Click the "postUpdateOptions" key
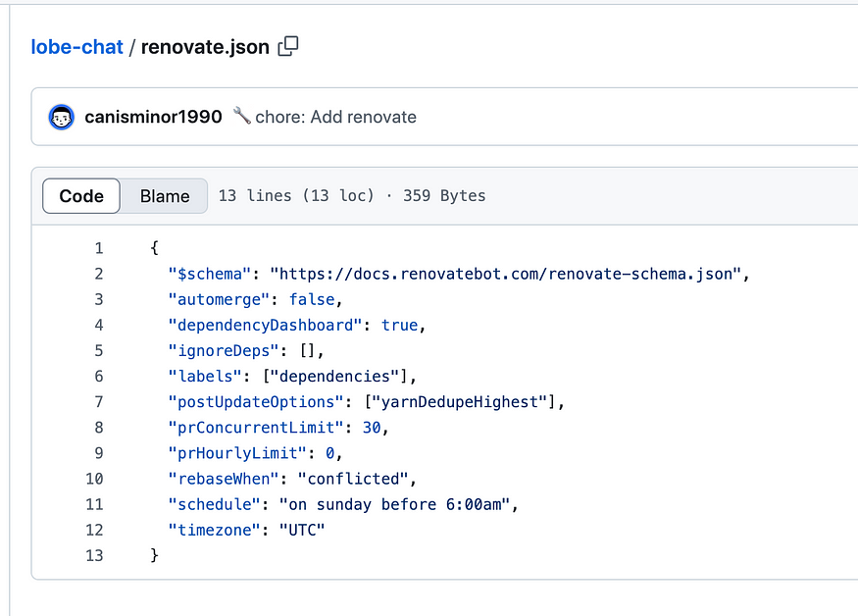 (x=256, y=402)
